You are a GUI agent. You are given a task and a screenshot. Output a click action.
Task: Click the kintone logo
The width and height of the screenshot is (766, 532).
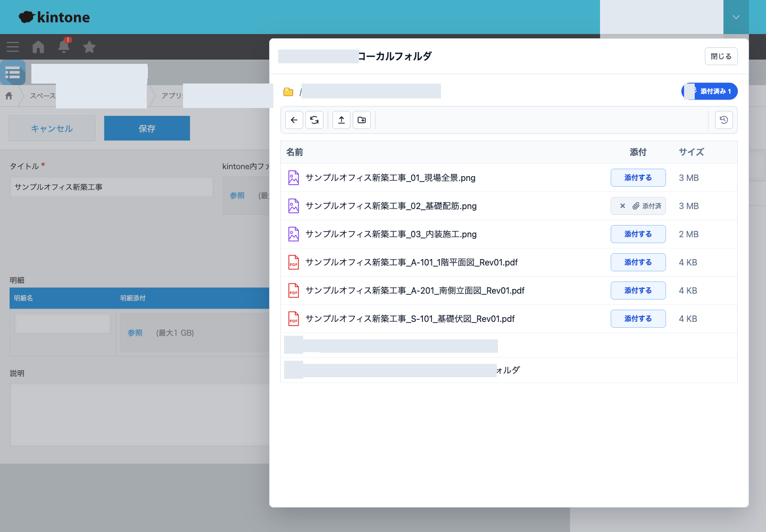coord(54,17)
